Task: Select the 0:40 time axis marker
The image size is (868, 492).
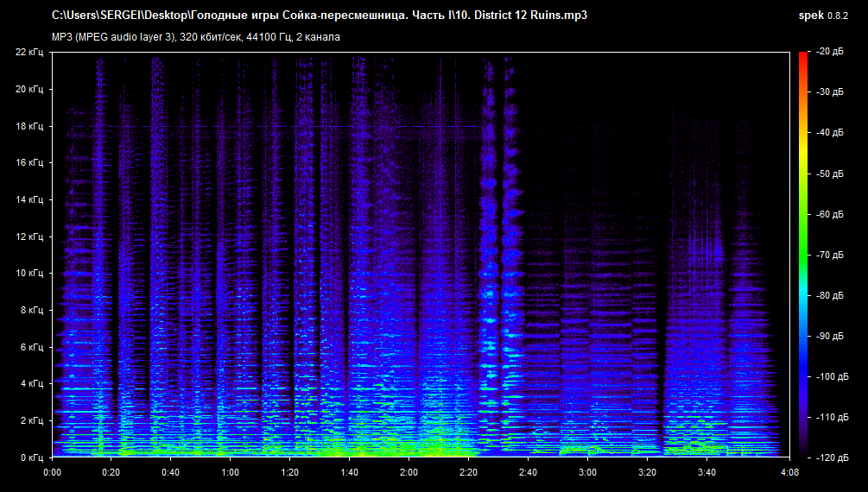Action: coord(171,473)
